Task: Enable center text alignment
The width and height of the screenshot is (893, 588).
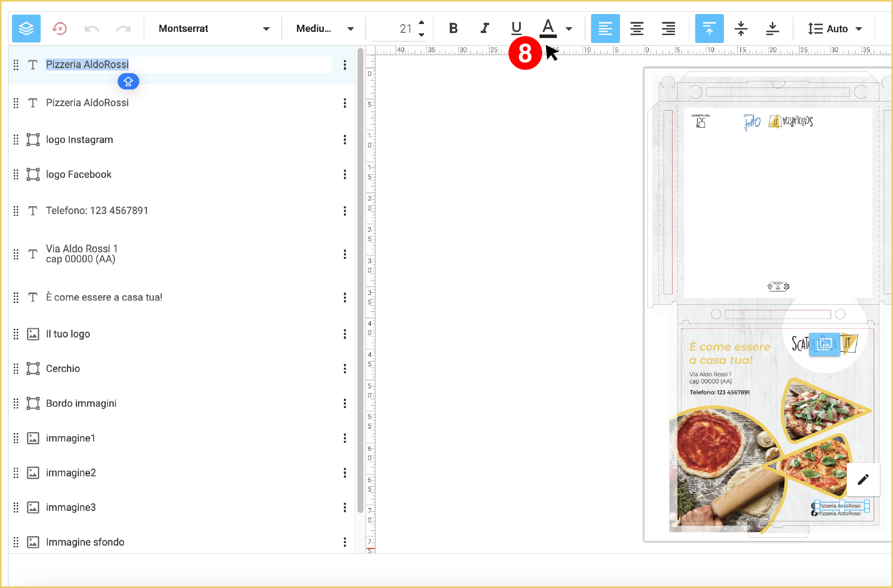Action: (x=637, y=28)
